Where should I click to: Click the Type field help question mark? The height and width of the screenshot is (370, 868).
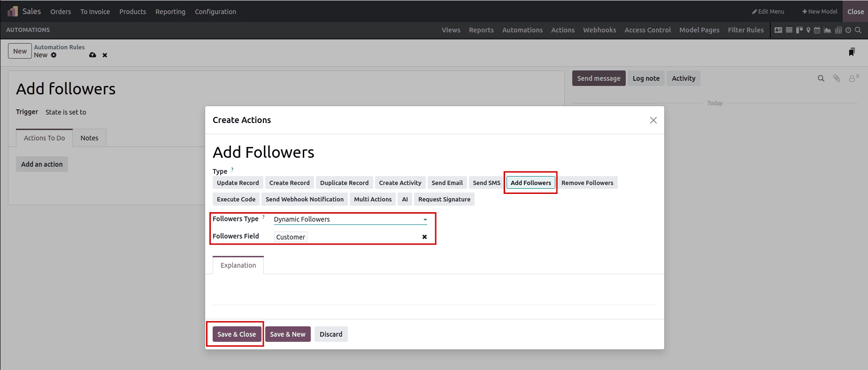232,170
